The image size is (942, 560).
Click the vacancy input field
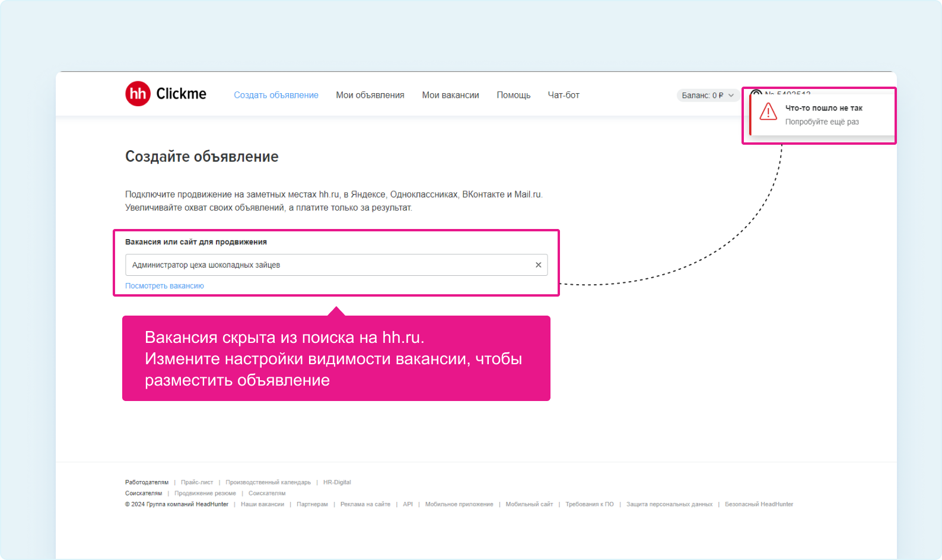336,265
